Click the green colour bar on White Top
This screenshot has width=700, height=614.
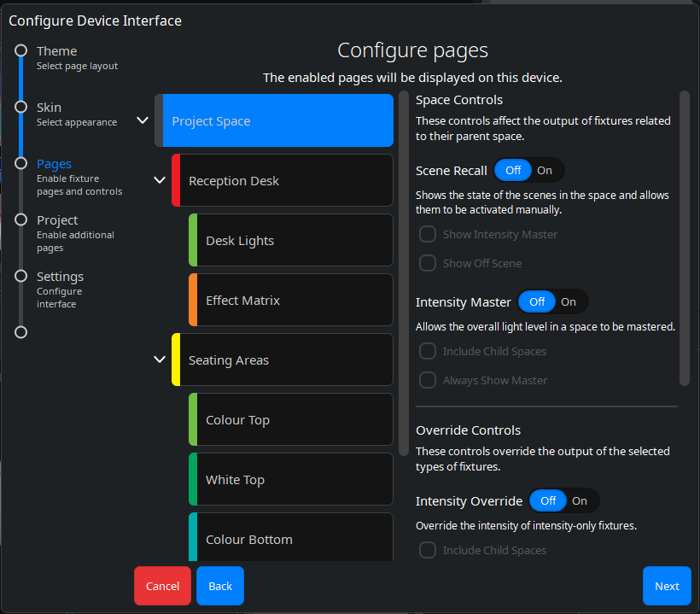pyautogui.click(x=193, y=479)
